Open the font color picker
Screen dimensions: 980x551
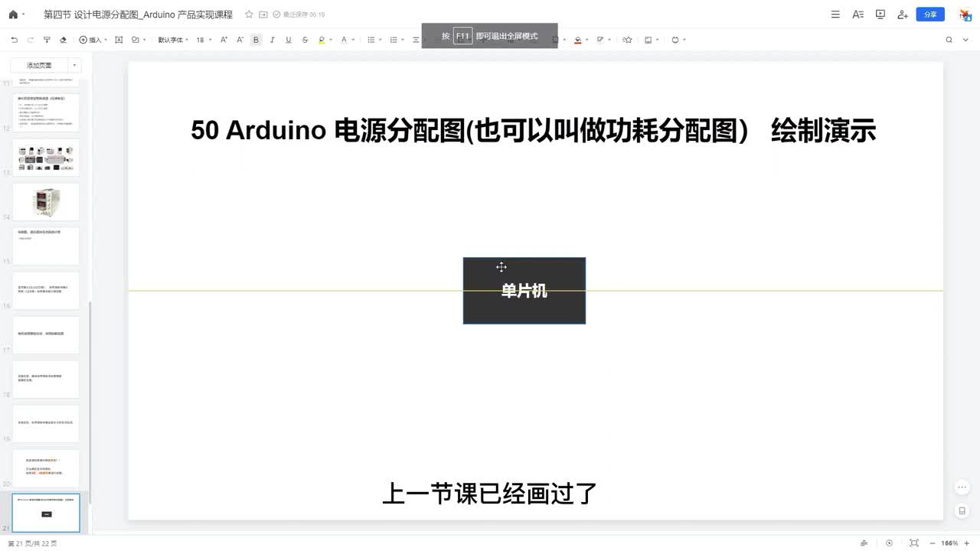pos(346,40)
